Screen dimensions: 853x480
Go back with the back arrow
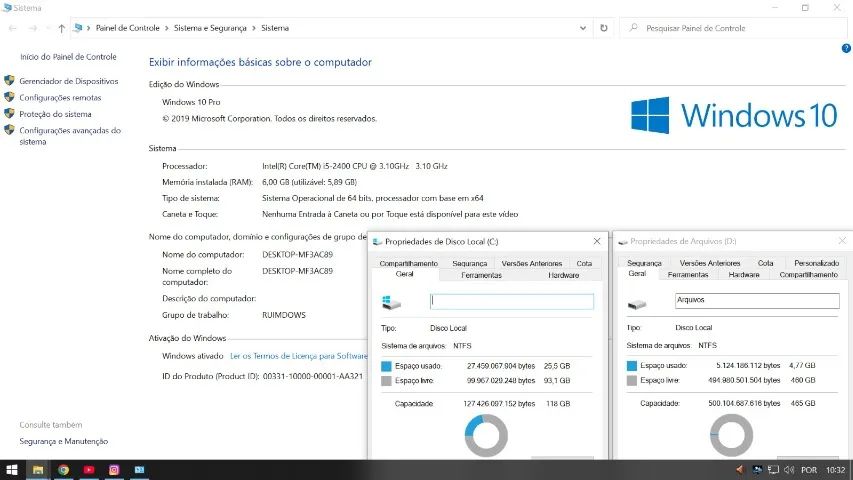pos(13,28)
